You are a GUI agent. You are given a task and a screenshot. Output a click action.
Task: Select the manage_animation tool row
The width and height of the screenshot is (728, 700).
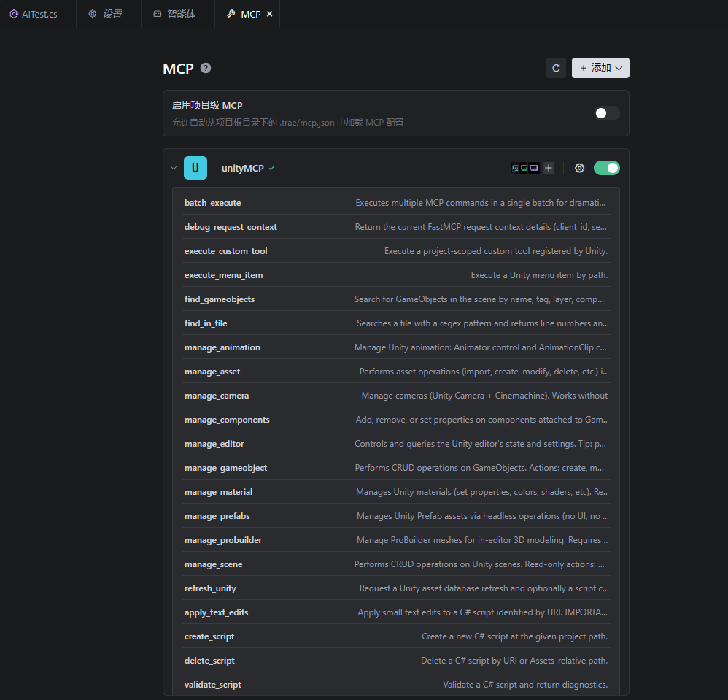pos(395,348)
